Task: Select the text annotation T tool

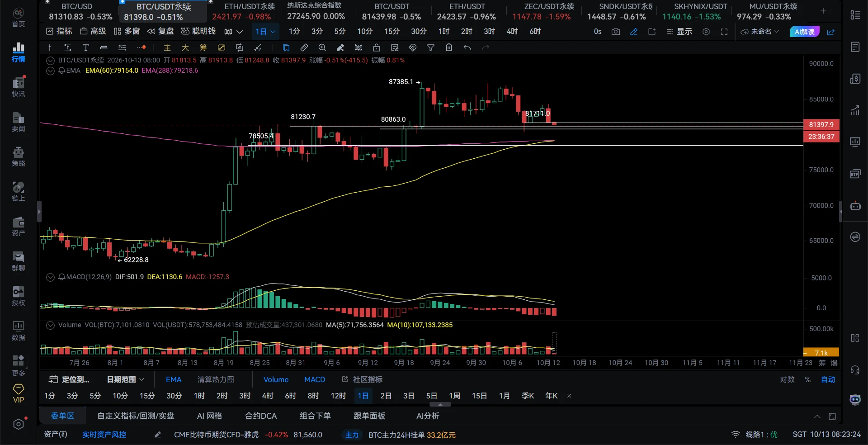Action: pyautogui.click(x=85, y=47)
